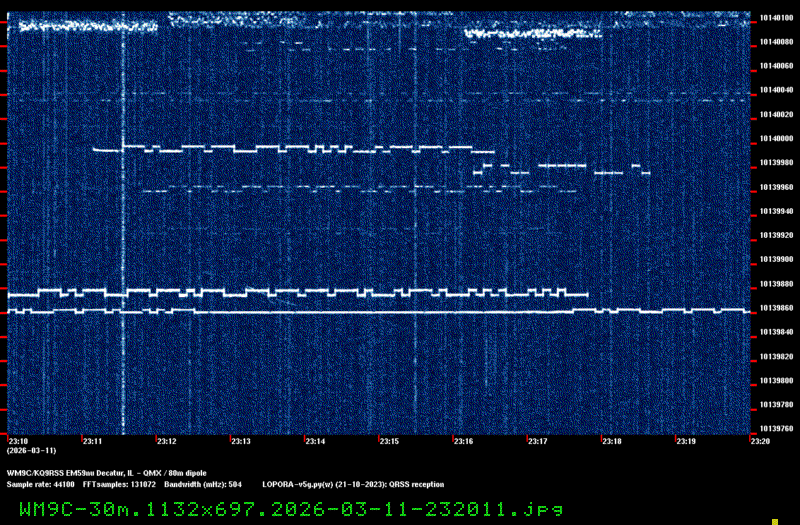The width and height of the screenshot is (800, 525).
Task: Click the 10139900 frequency label
Action: pos(776,260)
